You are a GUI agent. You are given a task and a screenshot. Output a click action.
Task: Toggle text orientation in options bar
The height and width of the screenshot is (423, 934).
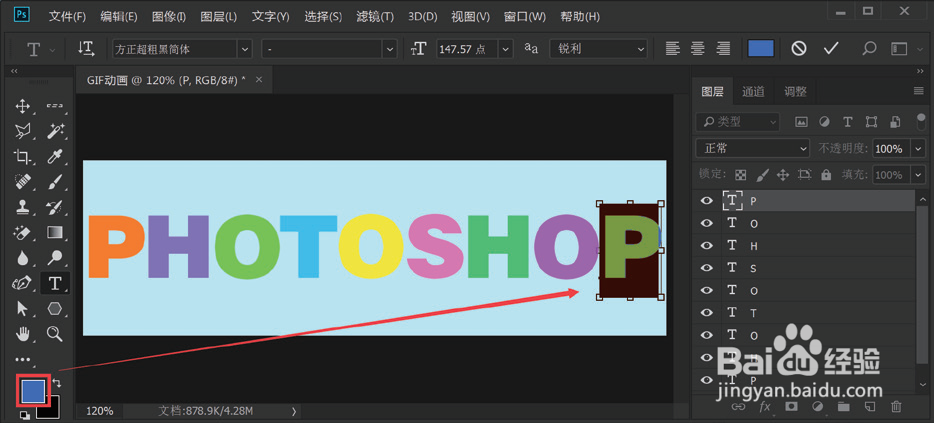point(86,49)
